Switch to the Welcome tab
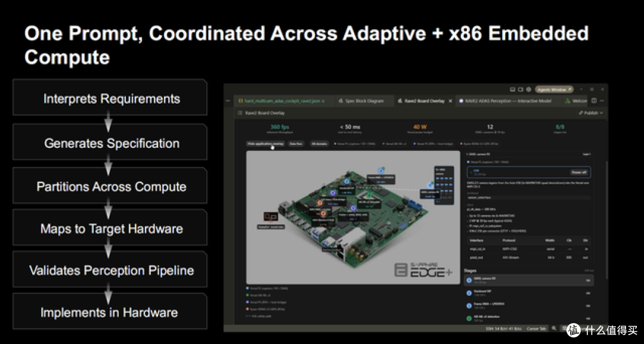Image resolution: width=644 pixels, height=344 pixels. point(576,101)
